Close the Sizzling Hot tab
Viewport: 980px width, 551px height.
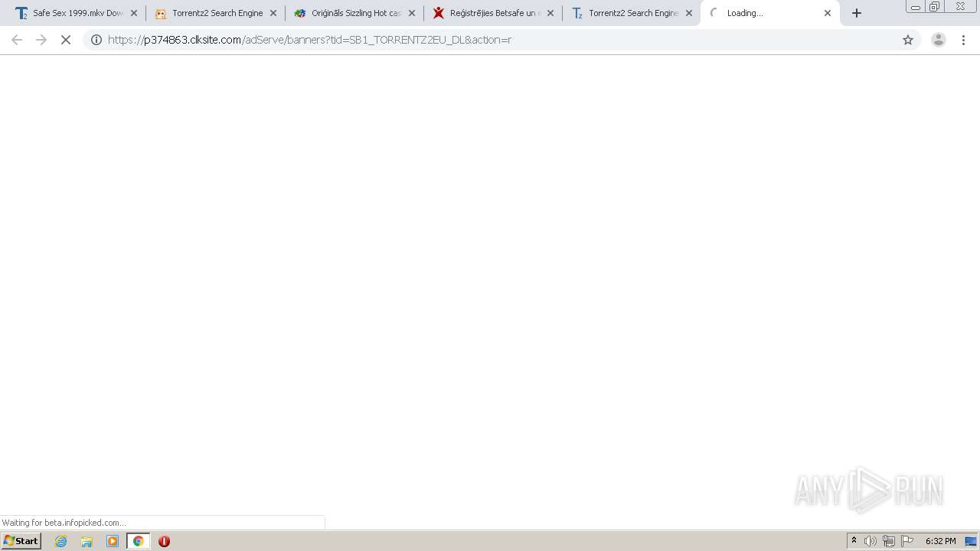pyautogui.click(x=412, y=13)
